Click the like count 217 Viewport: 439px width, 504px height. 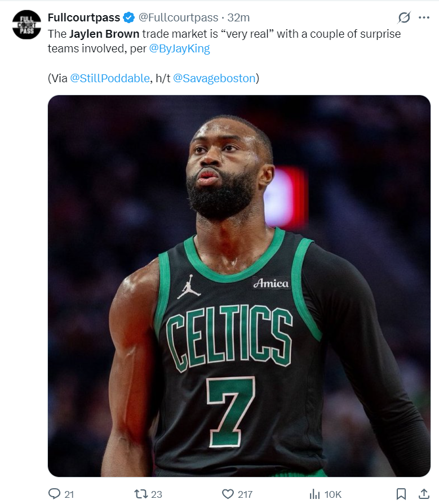click(x=245, y=494)
